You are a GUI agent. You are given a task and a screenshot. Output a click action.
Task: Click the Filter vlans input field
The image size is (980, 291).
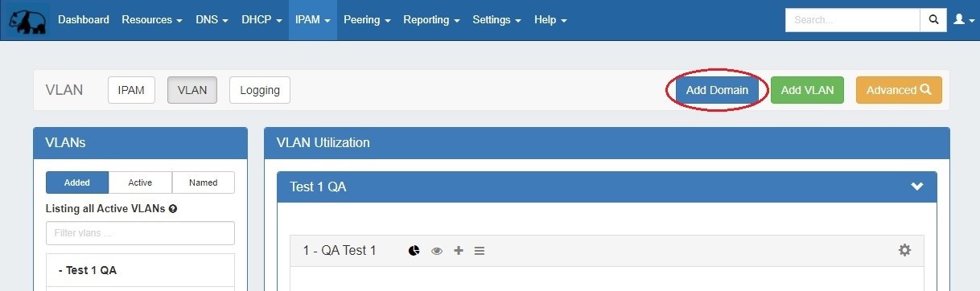pyautogui.click(x=140, y=233)
